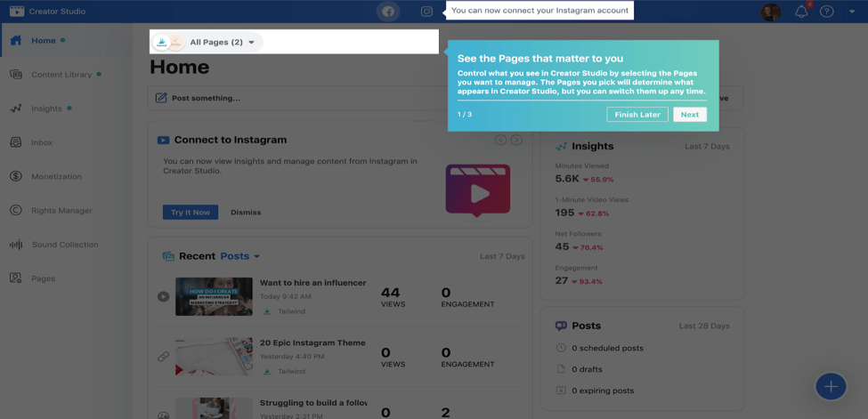Click the link icon beside the Instagram Theme post
868x419 pixels.
(x=163, y=357)
